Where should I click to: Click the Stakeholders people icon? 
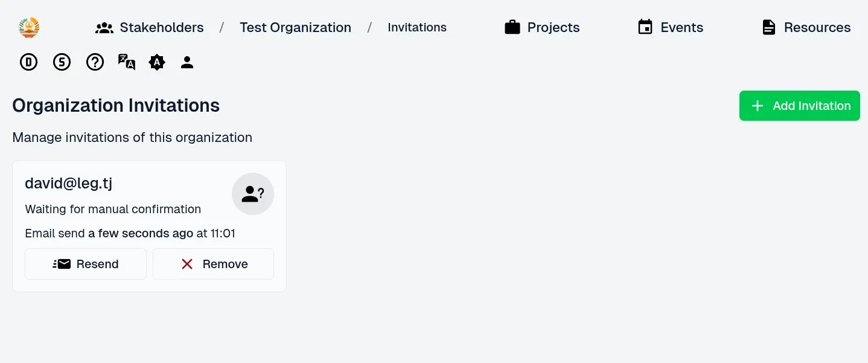tap(104, 28)
